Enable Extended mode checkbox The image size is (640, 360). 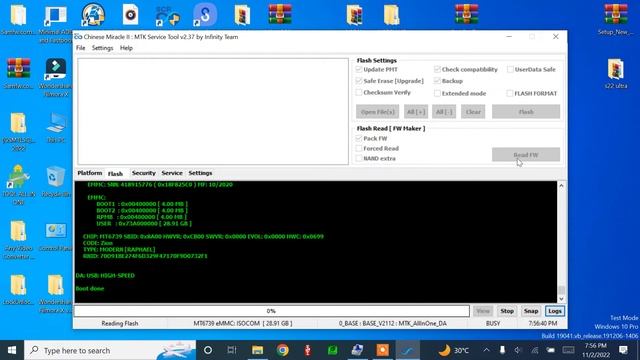tap(437, 93)
